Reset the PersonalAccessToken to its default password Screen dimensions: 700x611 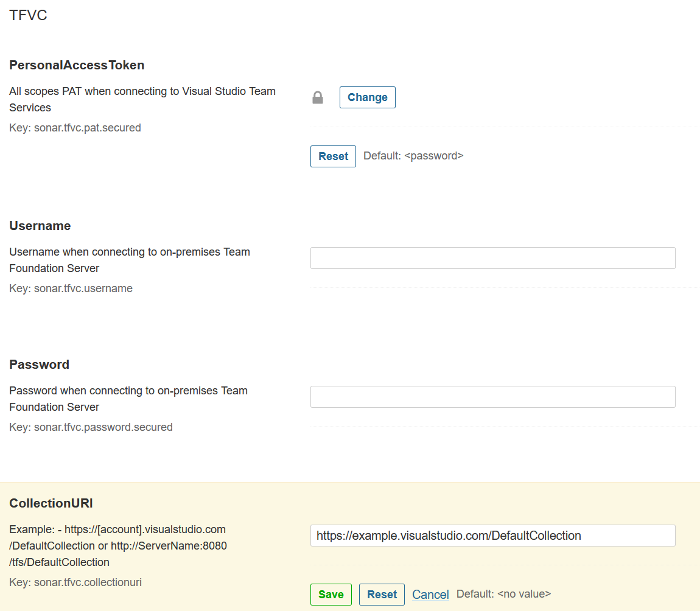pyautogui.click(x=333, y=156)
